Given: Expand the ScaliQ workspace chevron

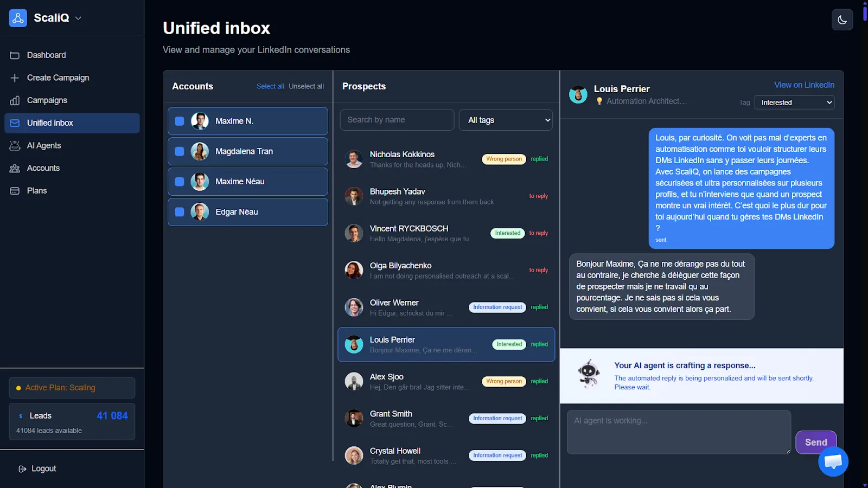Looking at the screenshot, I should click(x=79, y=18).
